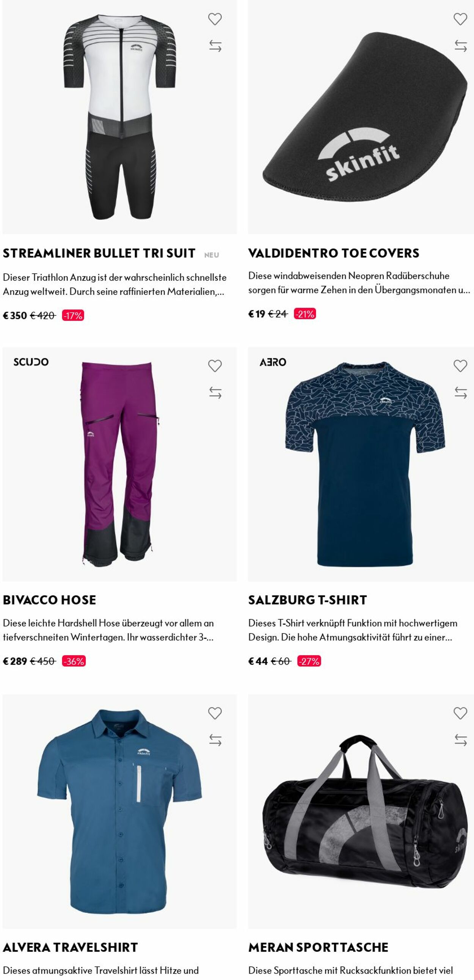This screenshot has height=980, width=474.
Task: Open Streamliner Bullet Tri Suit title link
Action: tap(99, 254)
